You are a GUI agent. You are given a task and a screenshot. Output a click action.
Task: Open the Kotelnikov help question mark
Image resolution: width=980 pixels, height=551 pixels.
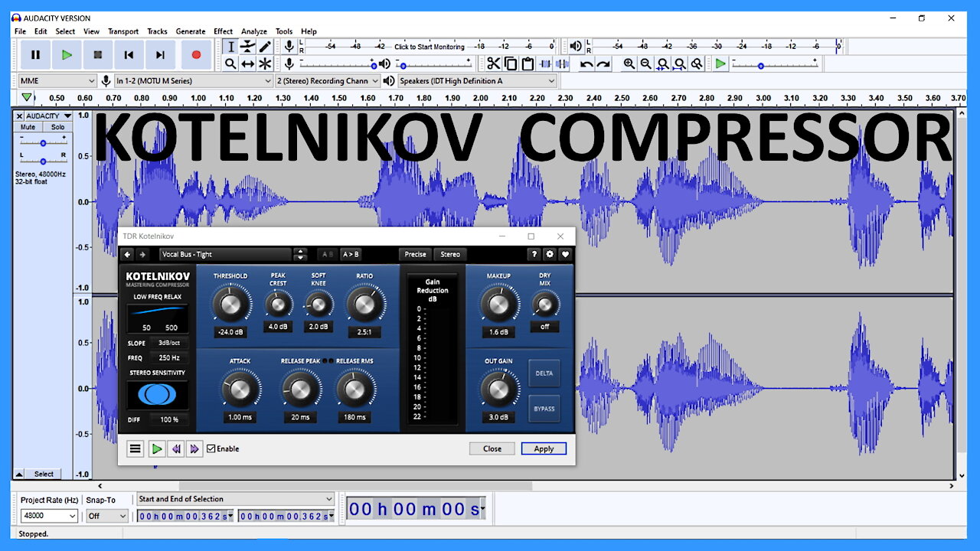(534, 254)
